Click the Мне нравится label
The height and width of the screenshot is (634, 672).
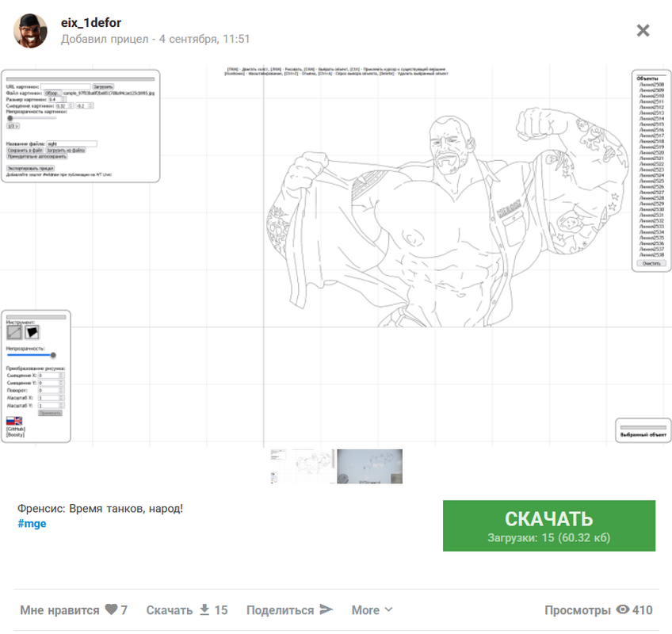(x=59, y=609)
